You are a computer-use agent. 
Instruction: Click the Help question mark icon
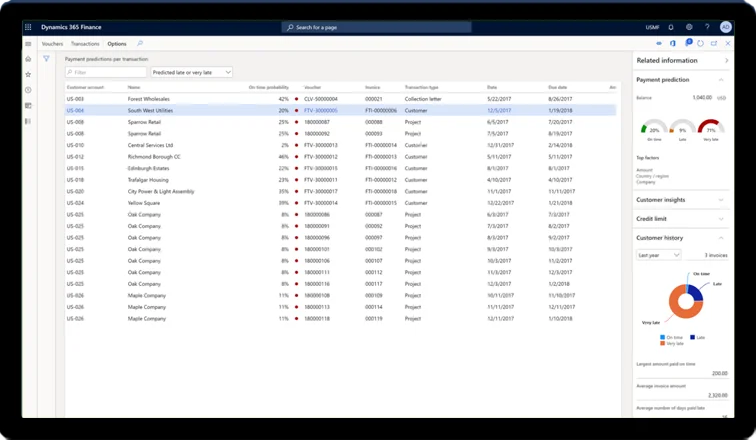(705, 27)
